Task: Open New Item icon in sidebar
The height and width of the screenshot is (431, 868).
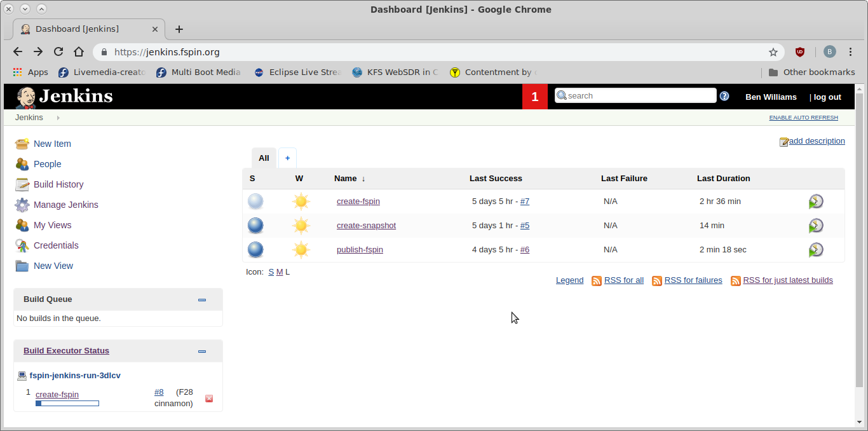Action: (x=22, y=144)
